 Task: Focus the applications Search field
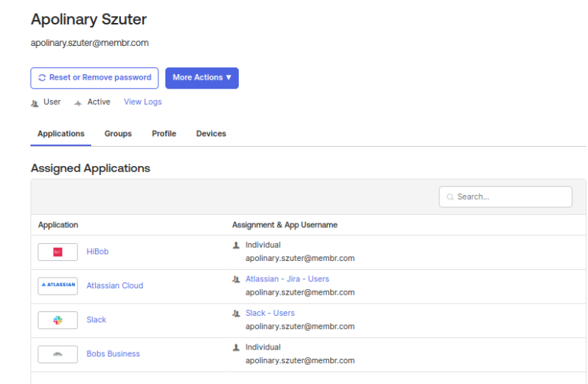(x=511, y=197)
